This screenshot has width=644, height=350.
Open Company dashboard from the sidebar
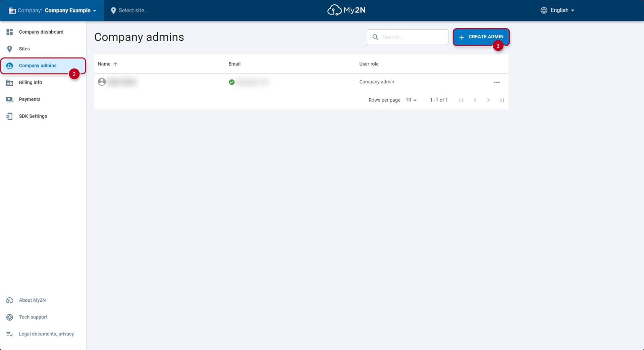(43, 32)
